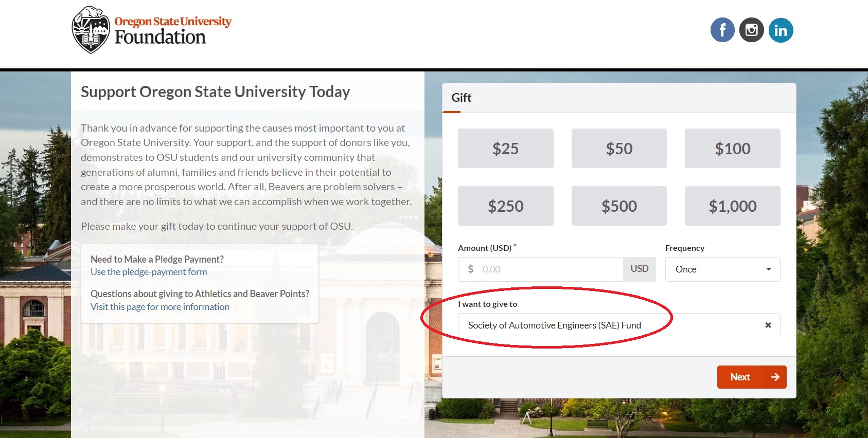868x438 pixels.
Task: Pick the $250 gift amount
Action: pyautogui.click(x=505, y=206)
